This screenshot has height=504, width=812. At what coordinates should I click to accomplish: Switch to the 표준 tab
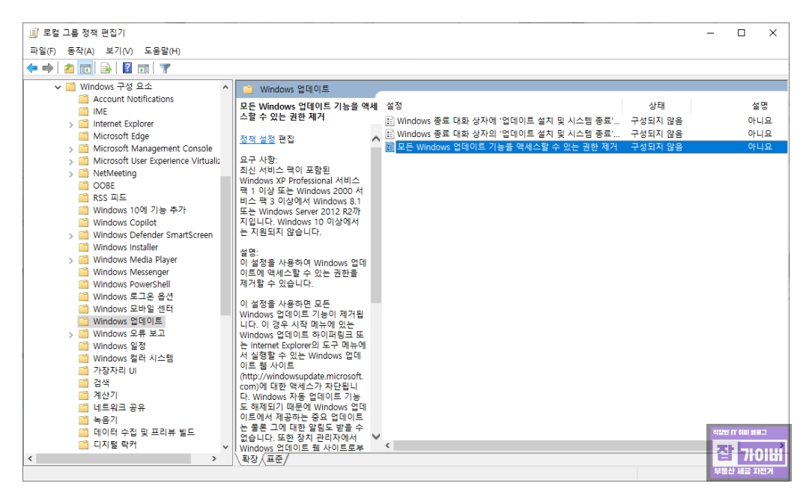[x=274, y=459]
